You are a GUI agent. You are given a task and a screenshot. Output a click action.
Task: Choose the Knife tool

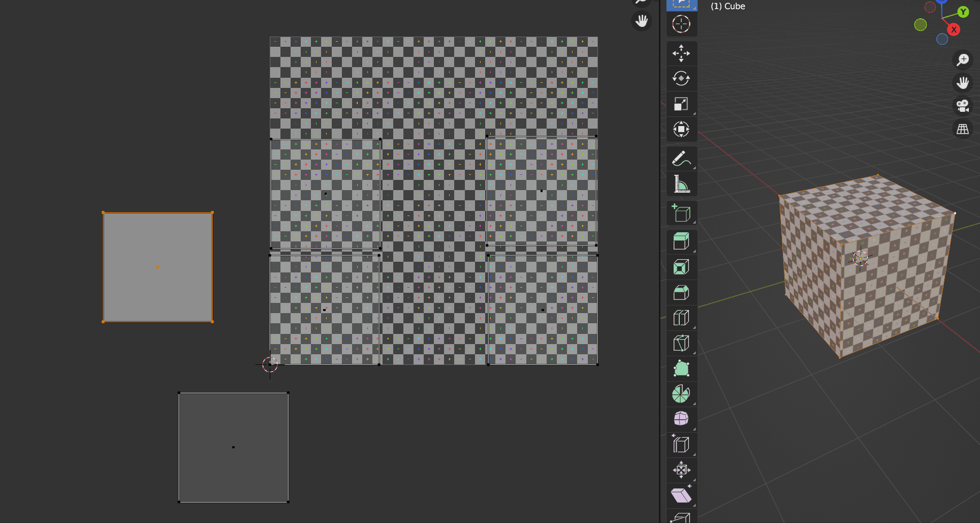tap(681, 343)
